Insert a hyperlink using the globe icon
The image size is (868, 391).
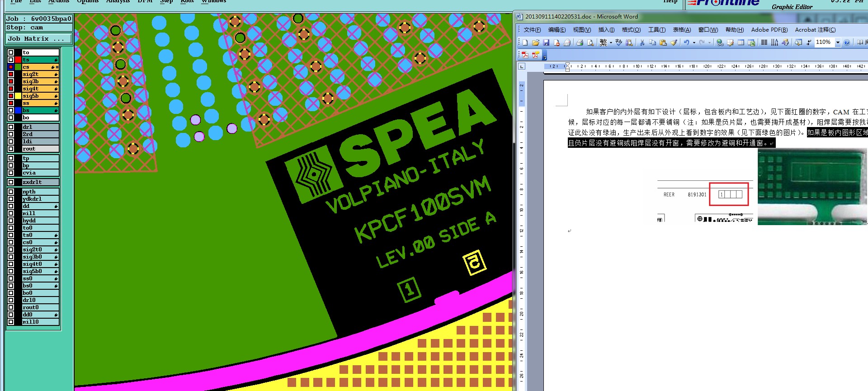tap(720, 42)
